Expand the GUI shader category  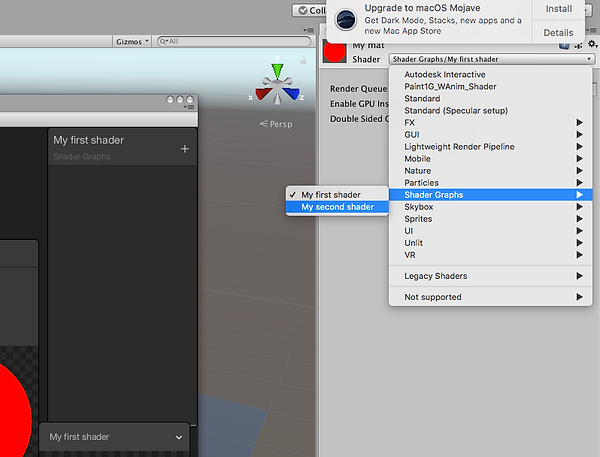pos(491,135)
